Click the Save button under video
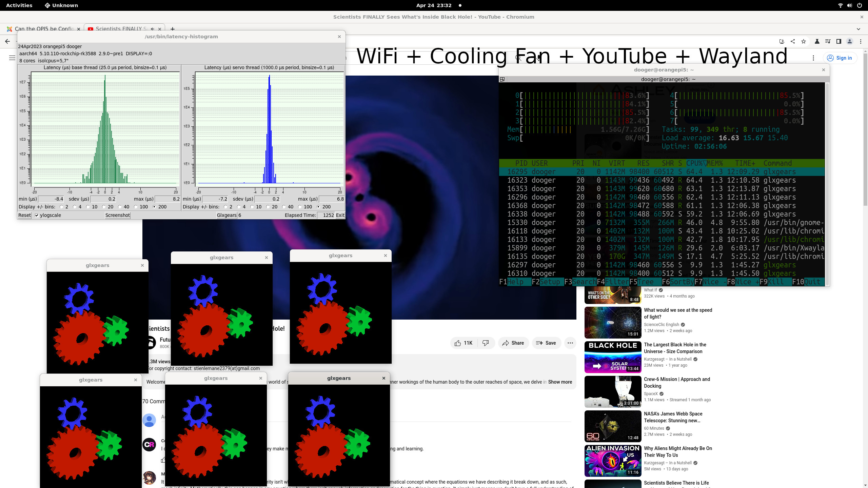Screen dimensions: 868x488 click(x=546, y=343)
